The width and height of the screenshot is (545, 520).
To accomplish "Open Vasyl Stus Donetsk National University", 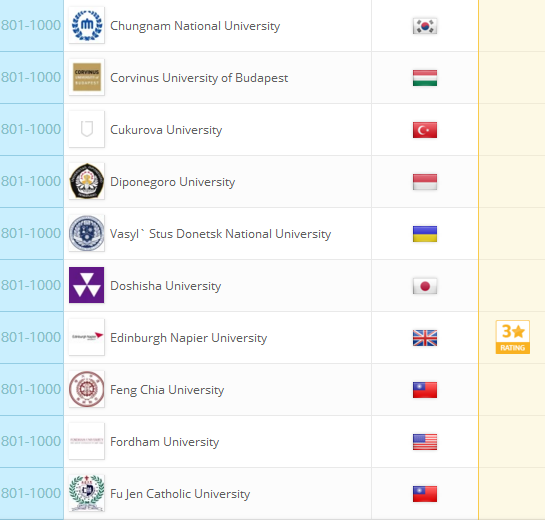I will 220,234.
